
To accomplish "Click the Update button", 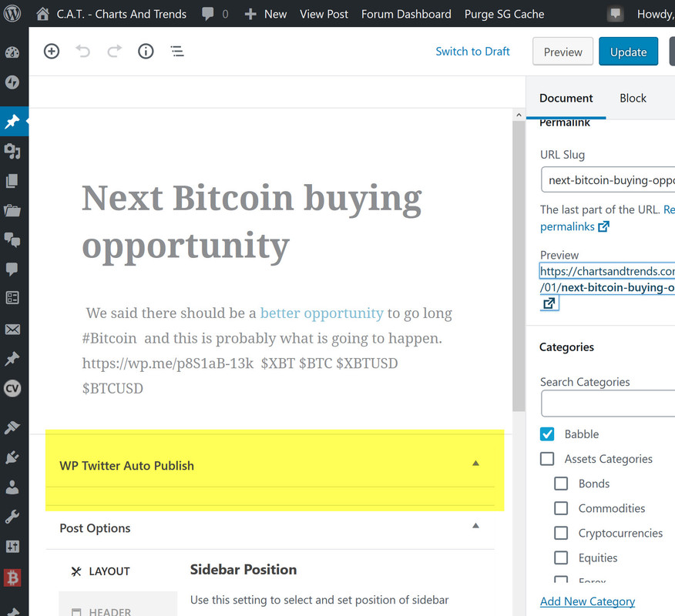I will pos(628,52).
